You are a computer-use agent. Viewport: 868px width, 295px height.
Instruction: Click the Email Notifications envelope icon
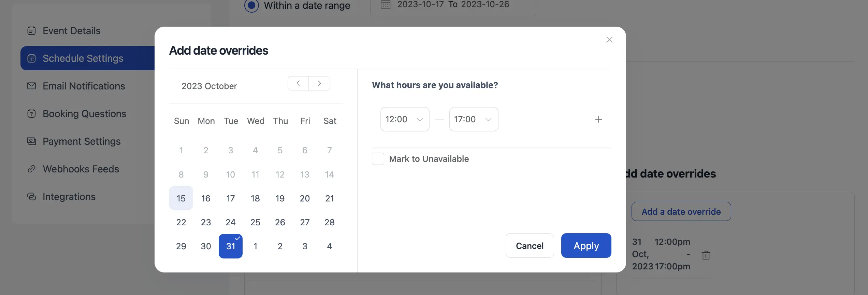tap(31, 86)
